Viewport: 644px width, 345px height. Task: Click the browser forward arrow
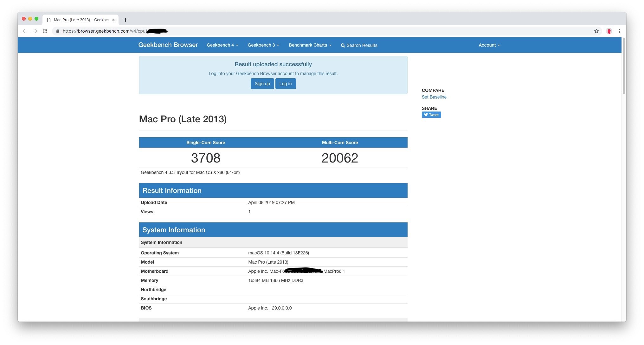pyautogui.click(x=35, y=31)
